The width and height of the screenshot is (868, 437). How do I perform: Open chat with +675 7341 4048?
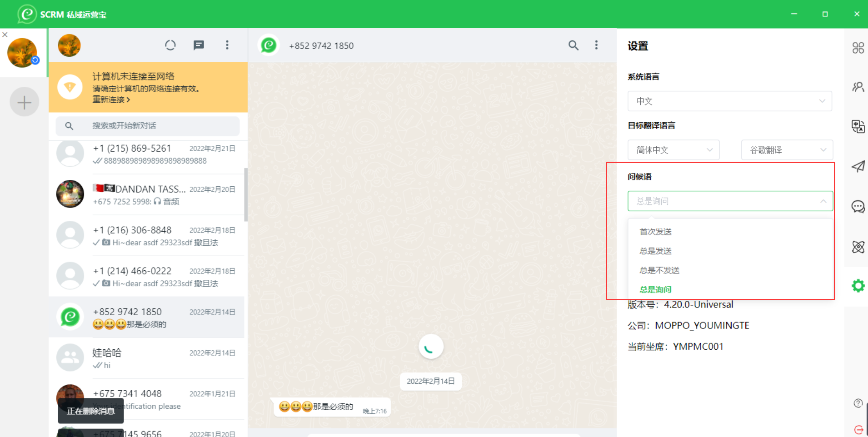146,399
